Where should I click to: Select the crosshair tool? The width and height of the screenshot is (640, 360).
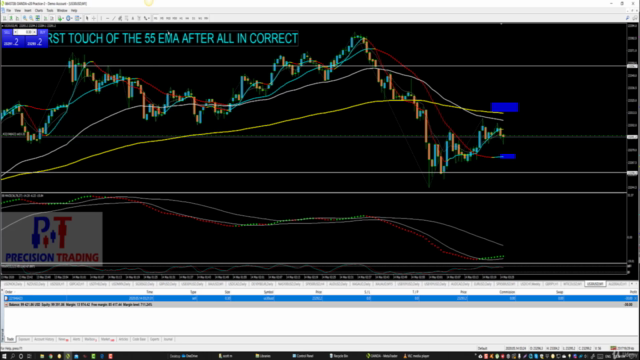pos(94,18)
